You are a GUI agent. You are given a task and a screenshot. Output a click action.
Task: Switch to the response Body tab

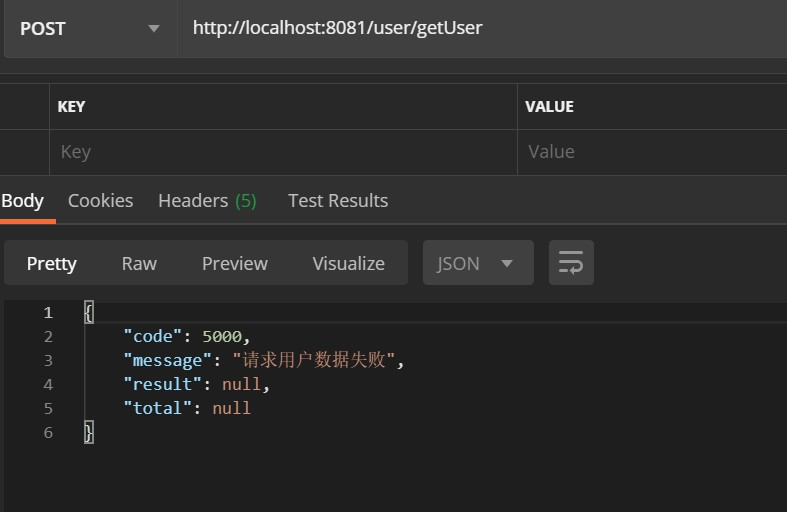(x=23, y=201)
